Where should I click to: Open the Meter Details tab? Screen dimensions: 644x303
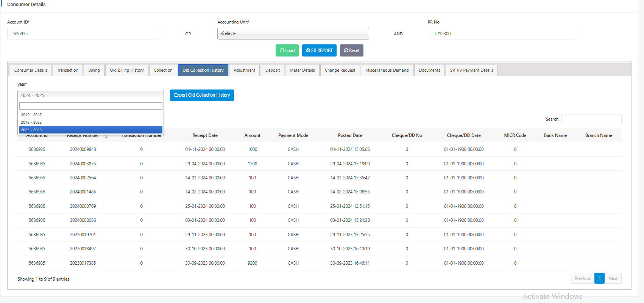302,70
